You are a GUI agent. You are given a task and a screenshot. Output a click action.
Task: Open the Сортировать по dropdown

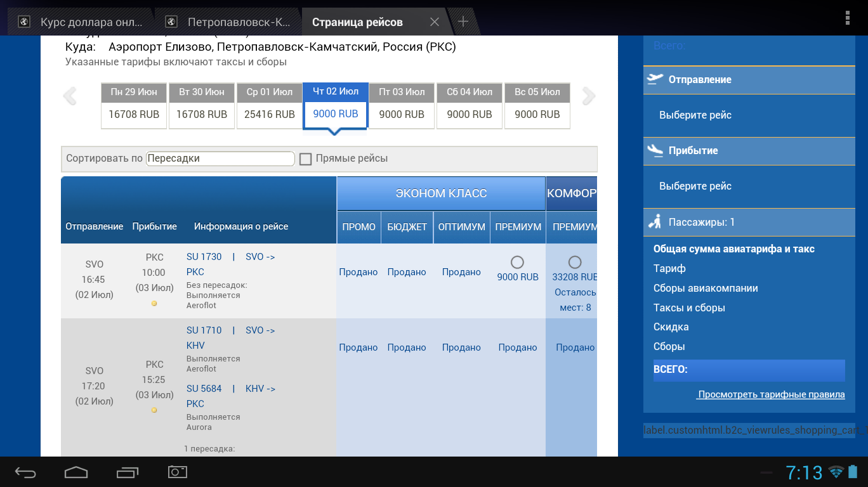pyautogui.click(x=220, y=159)
